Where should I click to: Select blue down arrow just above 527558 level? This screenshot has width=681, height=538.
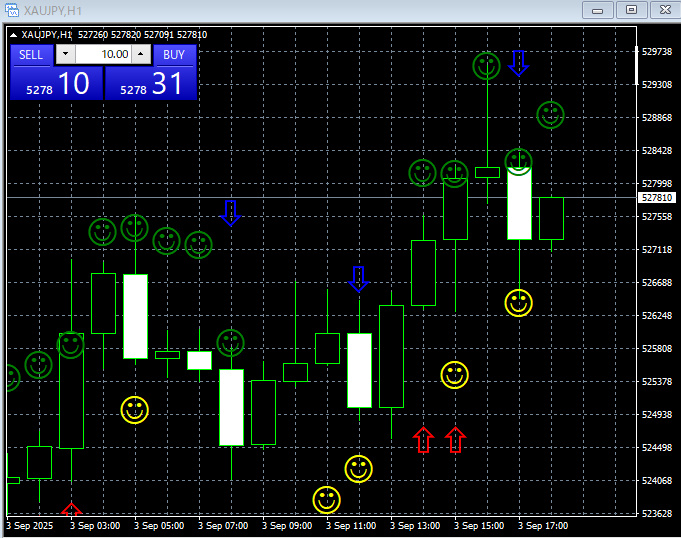(x=231, y=213)
